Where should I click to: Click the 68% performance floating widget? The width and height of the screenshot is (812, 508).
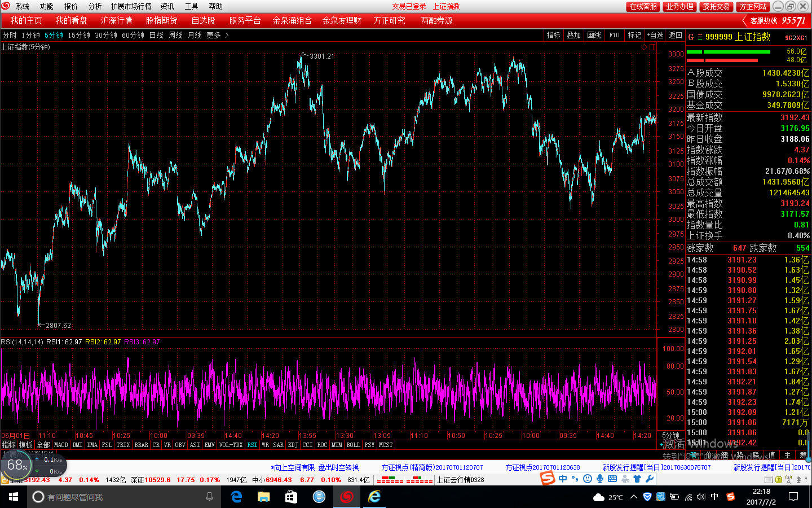(17, 466)
